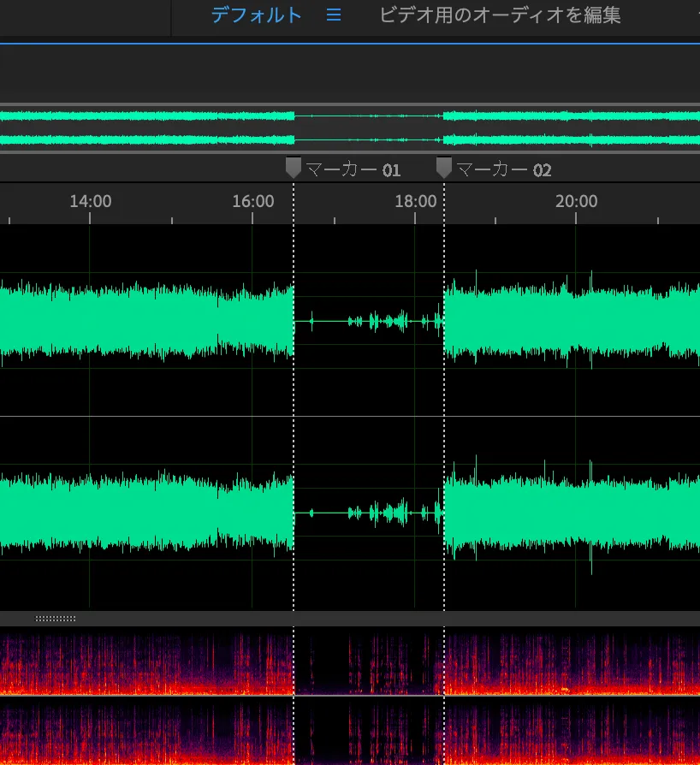Click the 16:00 mark on the time ruler
The width and height of the screenshot is (700, 765).
252,202
